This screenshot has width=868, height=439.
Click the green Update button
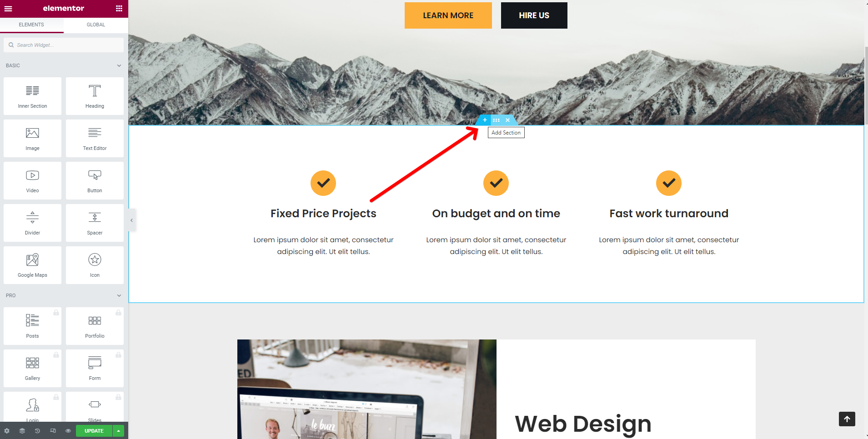pos(94,431)
